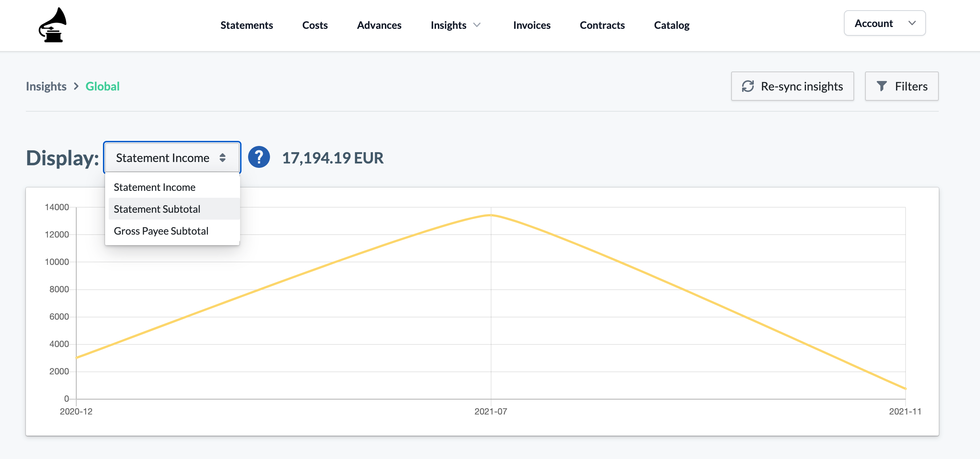980x459 pixels.
Task: Click the Re-sync insights button
Action: (x=792, y=86)
